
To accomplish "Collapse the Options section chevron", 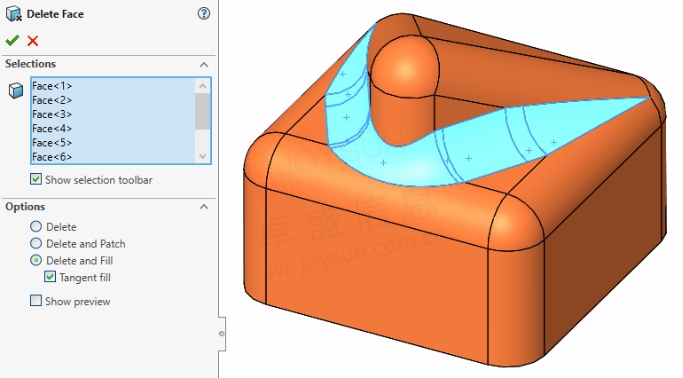I will [x=203, y=207].
